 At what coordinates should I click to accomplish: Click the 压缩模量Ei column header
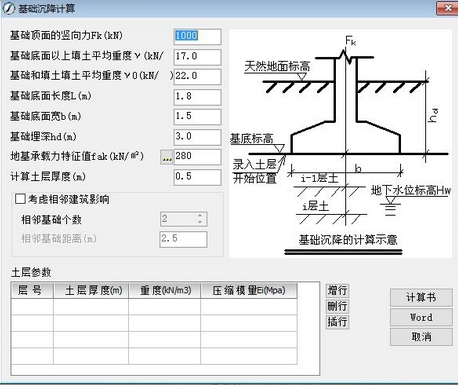(x=249, y=291)
